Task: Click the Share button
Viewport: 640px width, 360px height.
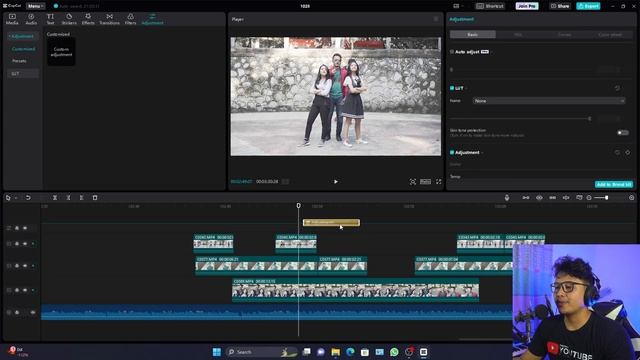Action: pos(560,6)
